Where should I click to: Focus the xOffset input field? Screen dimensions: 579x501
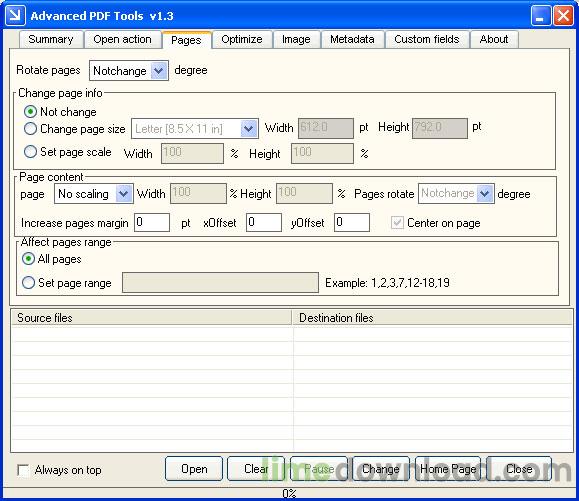coord(264,222)
